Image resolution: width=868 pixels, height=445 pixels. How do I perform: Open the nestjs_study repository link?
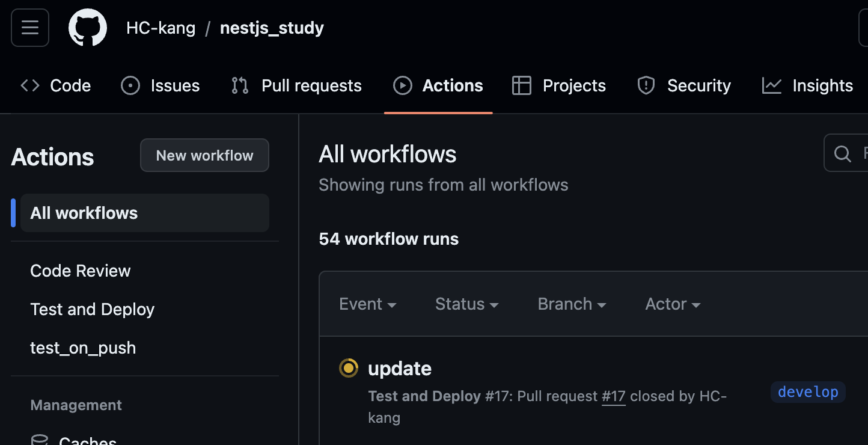coord(272,28)
